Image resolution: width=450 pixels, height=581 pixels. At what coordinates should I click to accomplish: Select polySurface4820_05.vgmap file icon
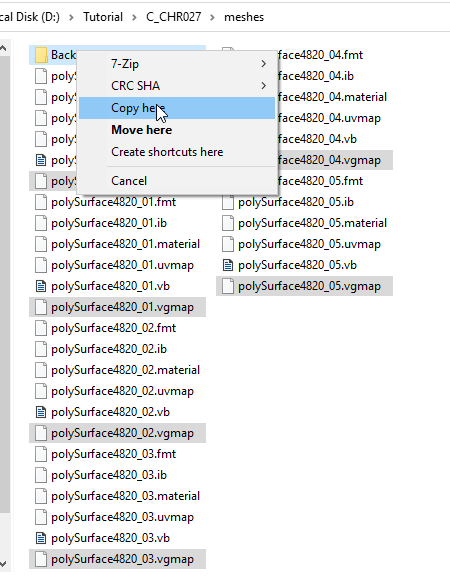[228, 286]
